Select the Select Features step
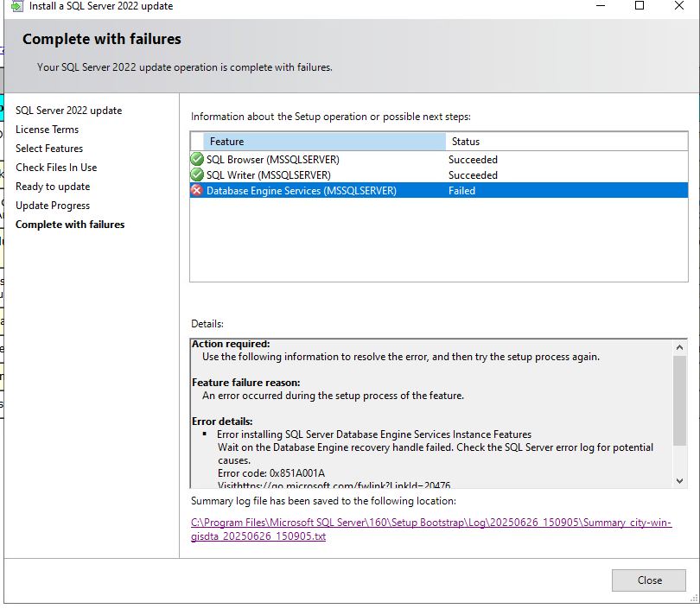Viewport: 700px width, 615px height. [x=49, y=149]
